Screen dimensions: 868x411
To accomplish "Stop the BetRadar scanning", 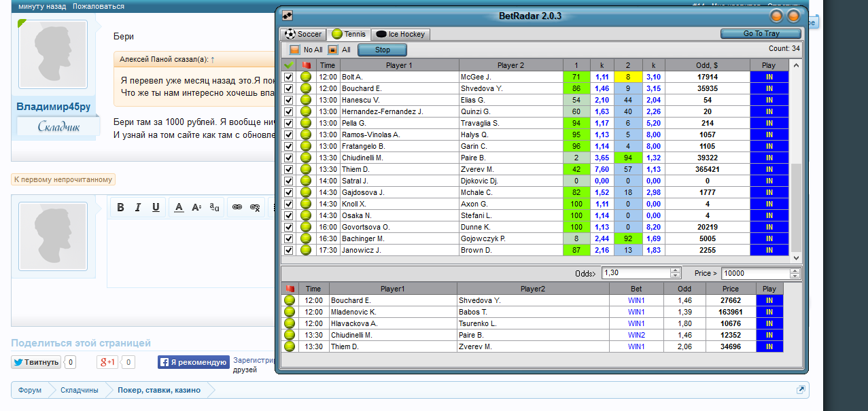I will pyautogui.click(x=383, y=50).
